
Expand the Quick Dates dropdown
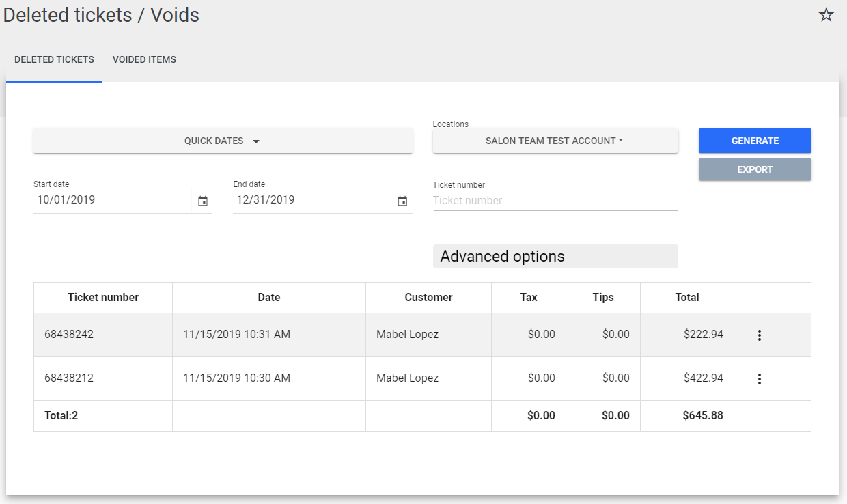click(223, 141)
